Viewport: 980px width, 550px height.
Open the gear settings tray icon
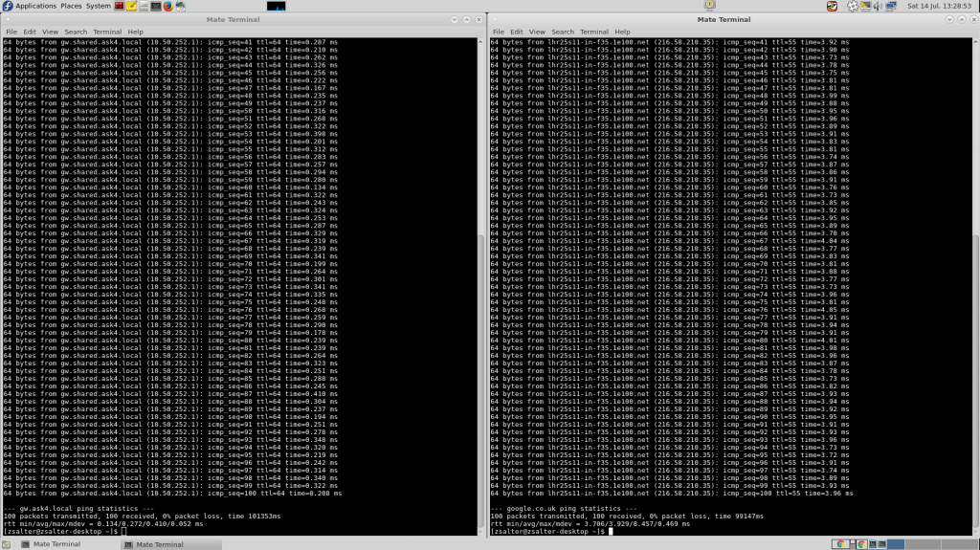point(853,6)
